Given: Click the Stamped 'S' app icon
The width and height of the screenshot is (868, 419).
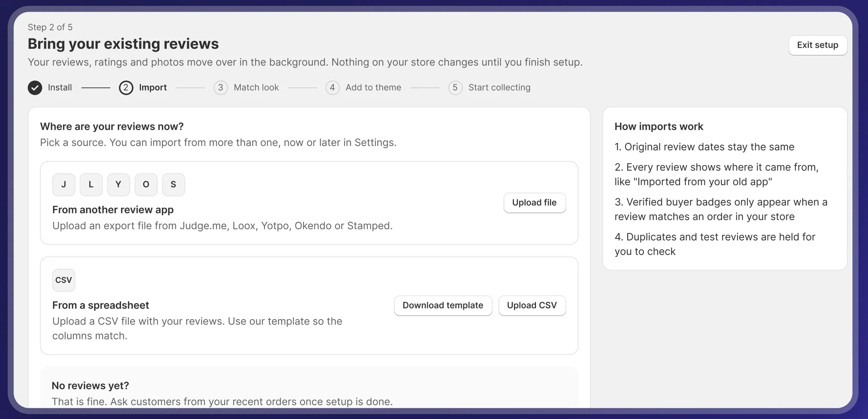Looking at the screenshot, I should [x=174, y=185].
